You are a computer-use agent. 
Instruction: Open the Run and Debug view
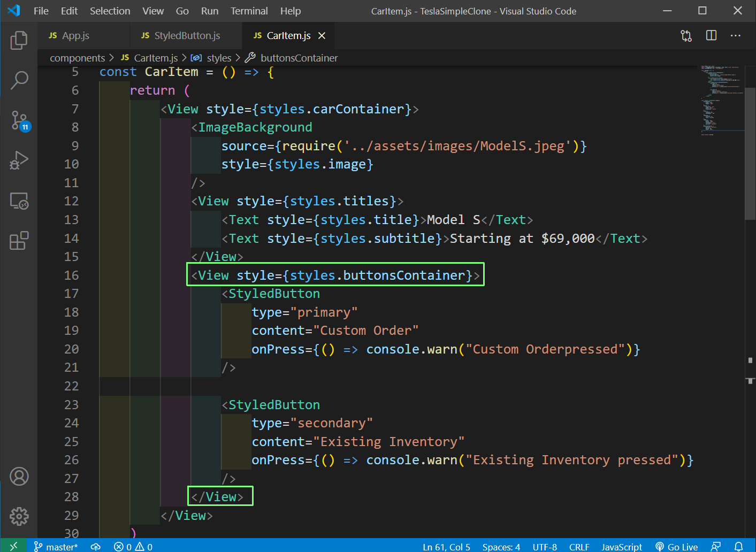click(x=19, y=160)
